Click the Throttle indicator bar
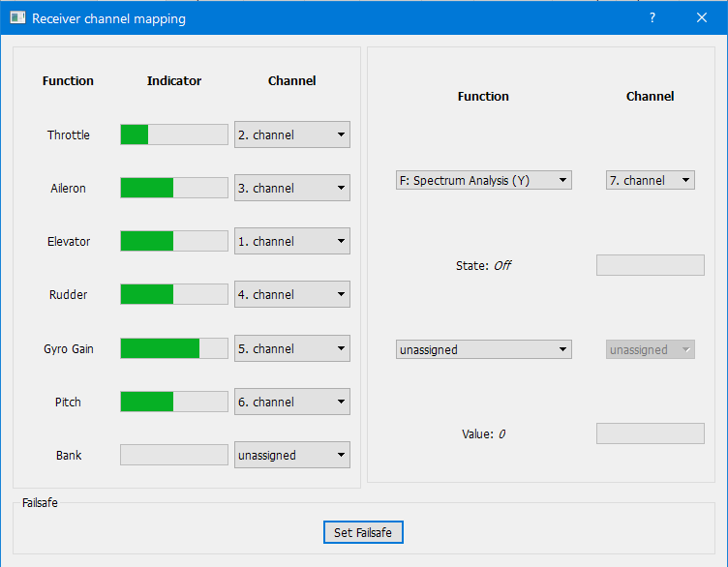 click(173, 134)
